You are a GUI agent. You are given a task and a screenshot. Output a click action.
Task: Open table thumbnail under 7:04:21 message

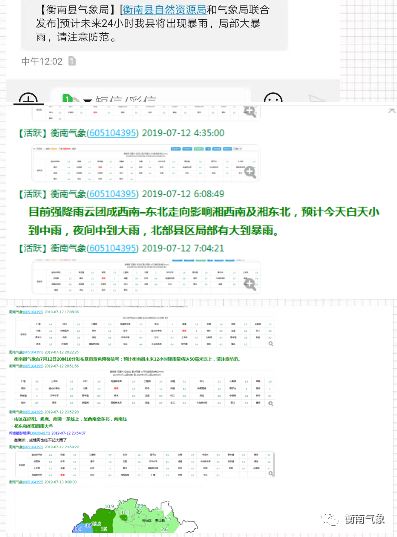point(146,276)
